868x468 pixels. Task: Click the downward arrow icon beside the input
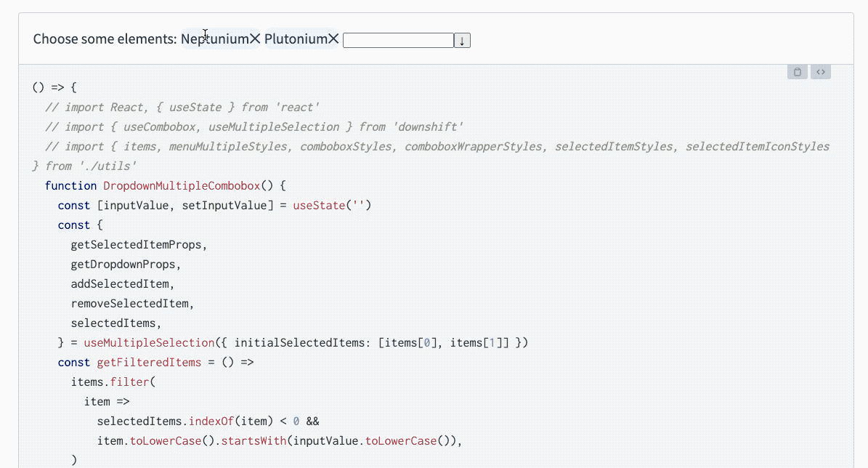point(462,40)
